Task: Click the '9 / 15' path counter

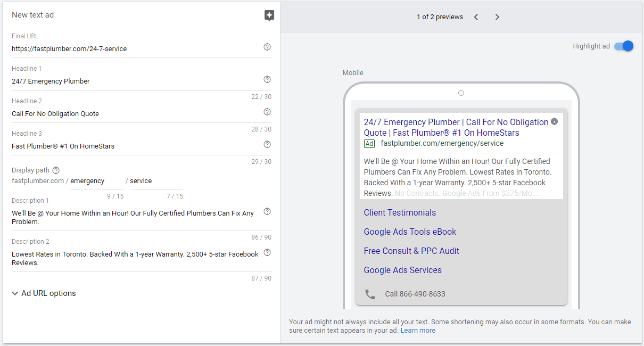Action: point(115,196)
